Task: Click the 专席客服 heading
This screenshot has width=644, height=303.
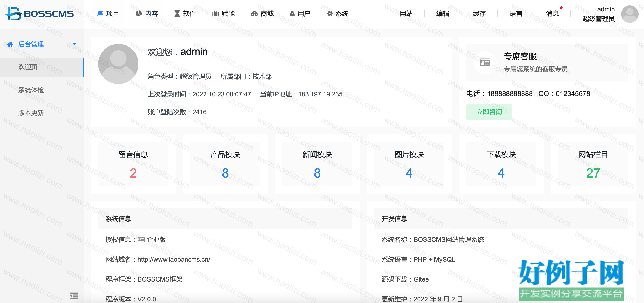Action: tap(520, 56)
